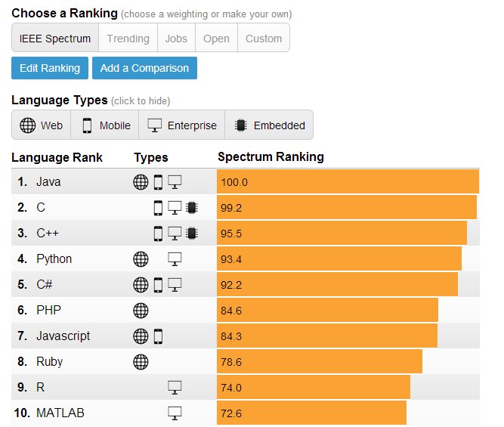The height and width of the screenshot is (427, 504).
Task: Click the web globe icon in Java row
Action: coord(141,181)
